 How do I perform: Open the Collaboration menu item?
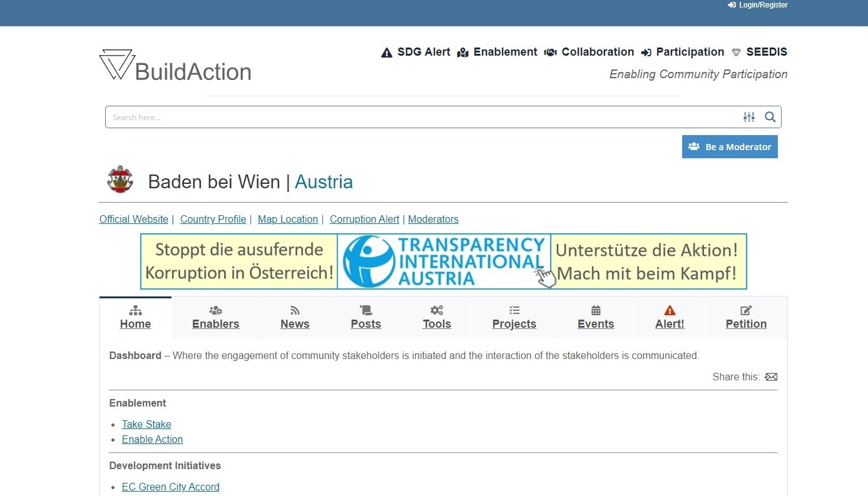click(590, 53)
